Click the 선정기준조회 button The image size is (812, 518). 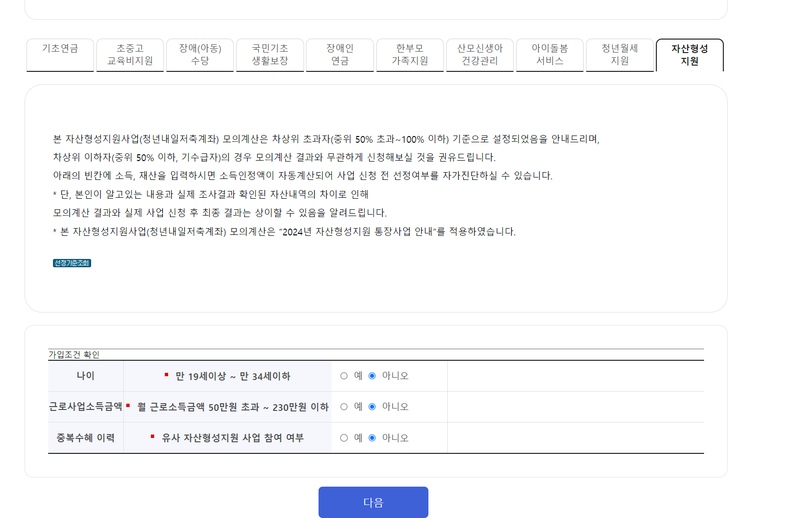tap(71, 263)
